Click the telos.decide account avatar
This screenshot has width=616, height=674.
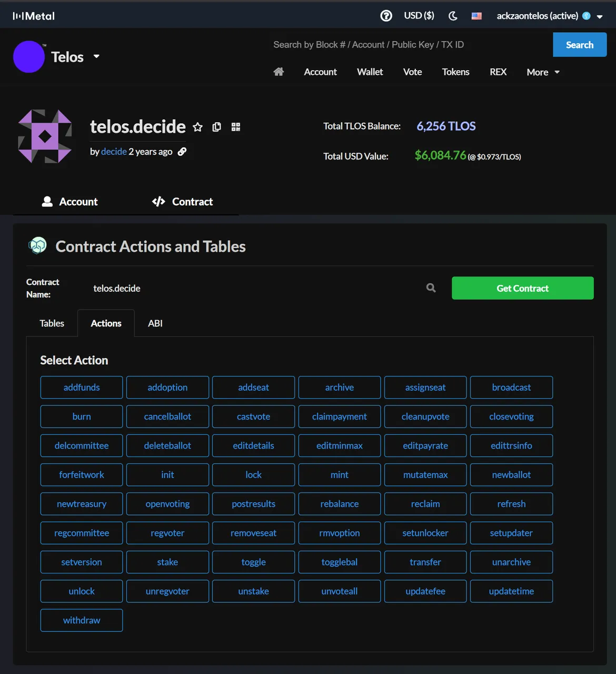point(45,136)
